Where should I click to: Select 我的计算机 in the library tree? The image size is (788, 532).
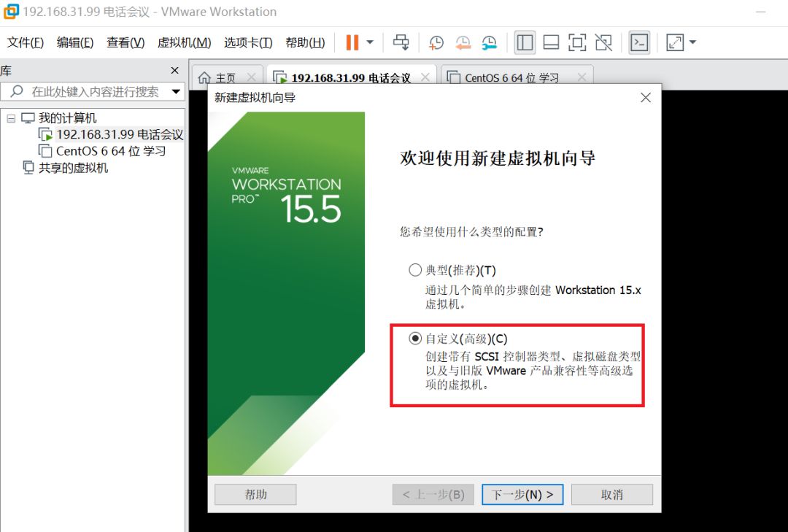coord(67,118)
